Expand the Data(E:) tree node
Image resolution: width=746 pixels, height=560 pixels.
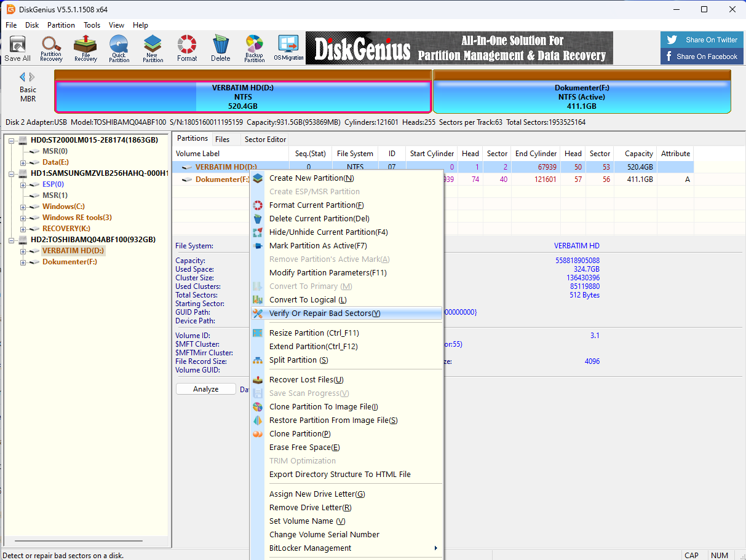pos(23,162)
